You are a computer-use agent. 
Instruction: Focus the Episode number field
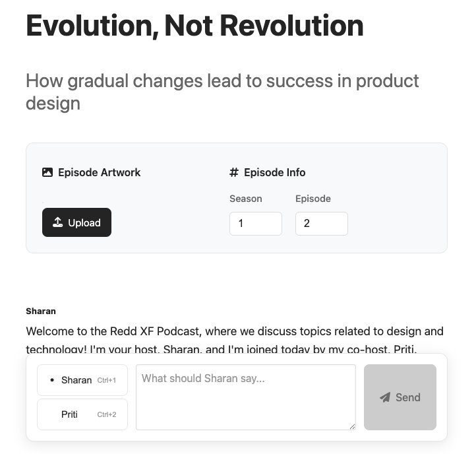[321, 224]
